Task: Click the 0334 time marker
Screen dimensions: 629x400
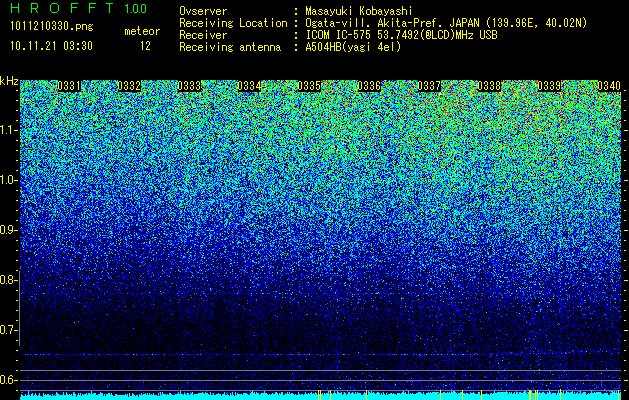Action: [249, 86]
